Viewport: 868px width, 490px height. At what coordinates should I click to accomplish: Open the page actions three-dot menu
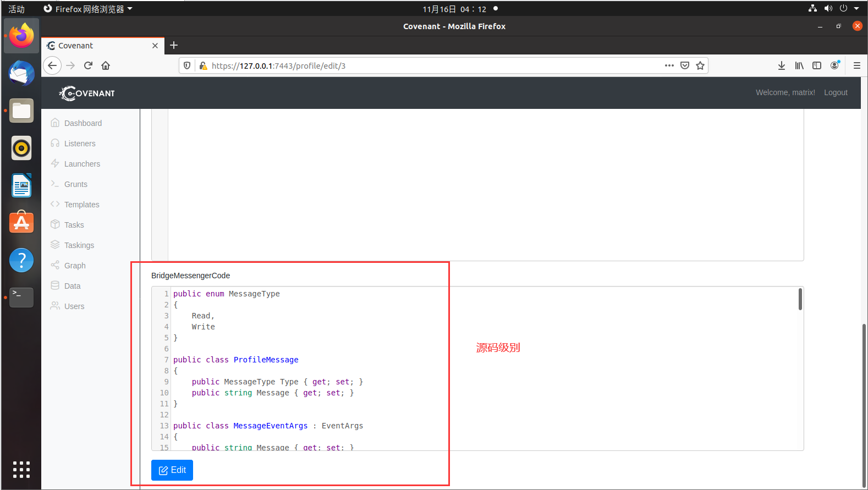[x=669, y=65]
